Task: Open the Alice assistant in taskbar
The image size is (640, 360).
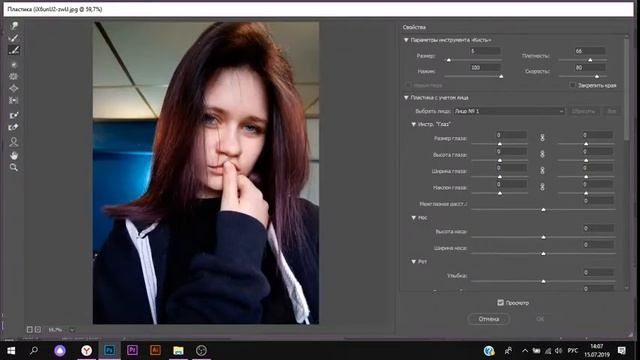Action: [x=60, y=351]
